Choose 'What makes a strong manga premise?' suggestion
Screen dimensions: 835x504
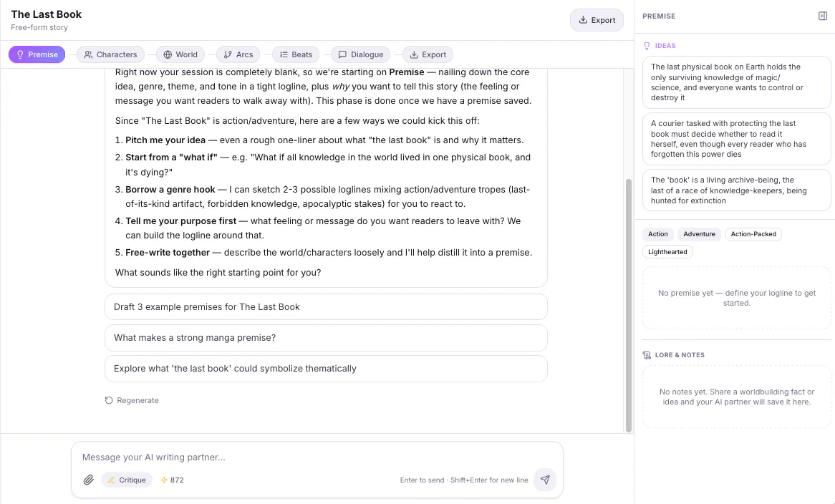(326, 338)
